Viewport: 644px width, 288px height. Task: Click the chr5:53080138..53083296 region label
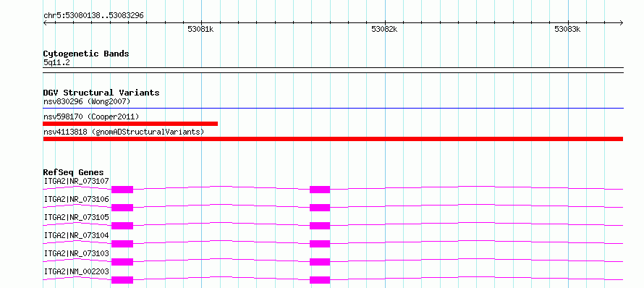pyautogui.click(x=93, y=15)
